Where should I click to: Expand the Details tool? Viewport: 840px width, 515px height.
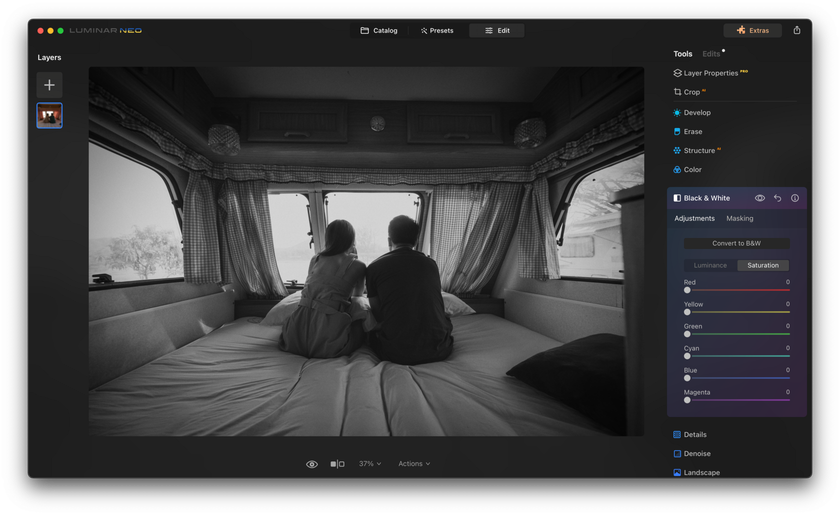689,435
